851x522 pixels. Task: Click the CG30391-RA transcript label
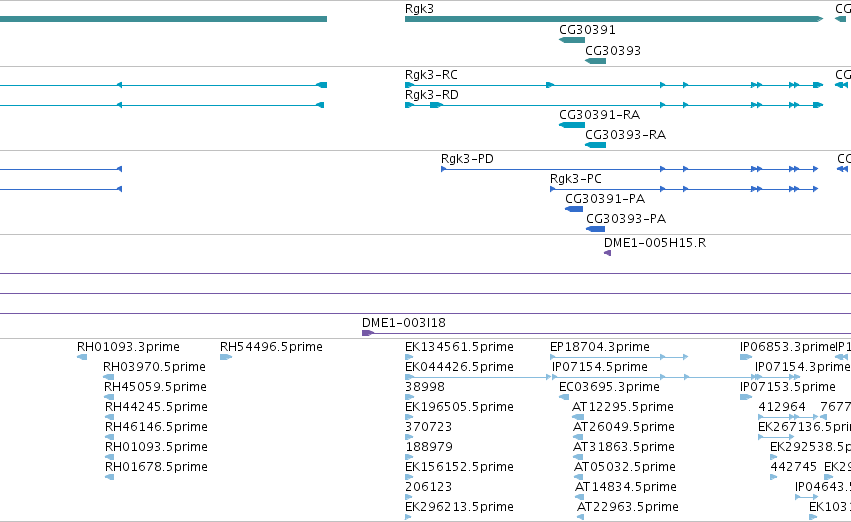point(600,114)
